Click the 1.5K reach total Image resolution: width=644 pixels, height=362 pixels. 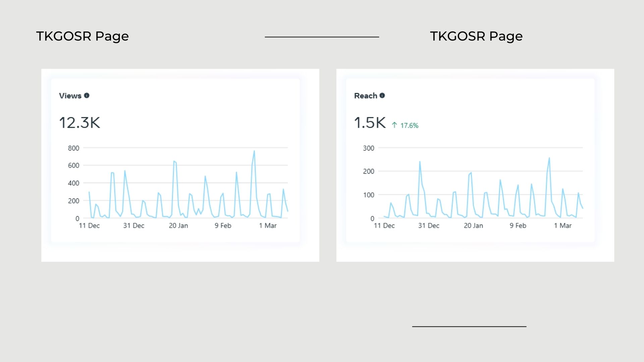click(370, 123)
